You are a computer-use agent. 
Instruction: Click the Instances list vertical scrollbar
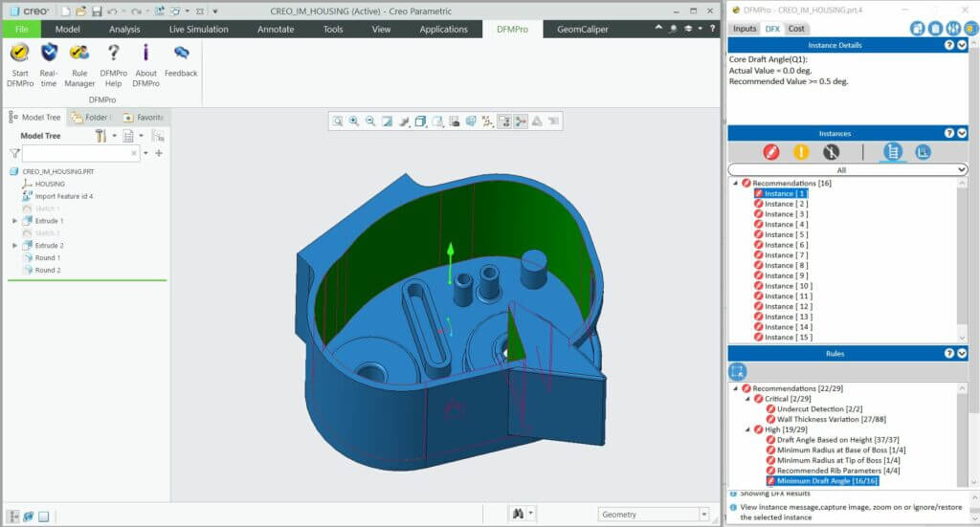pos(962,259)
